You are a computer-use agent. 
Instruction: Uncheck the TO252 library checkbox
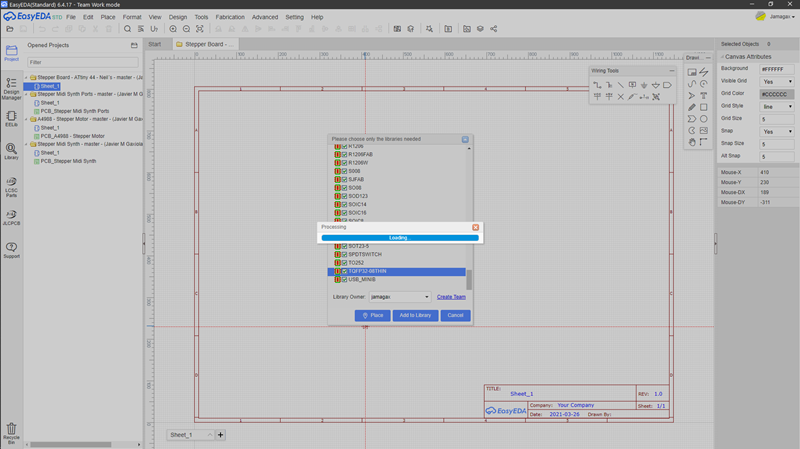point(344,263)
